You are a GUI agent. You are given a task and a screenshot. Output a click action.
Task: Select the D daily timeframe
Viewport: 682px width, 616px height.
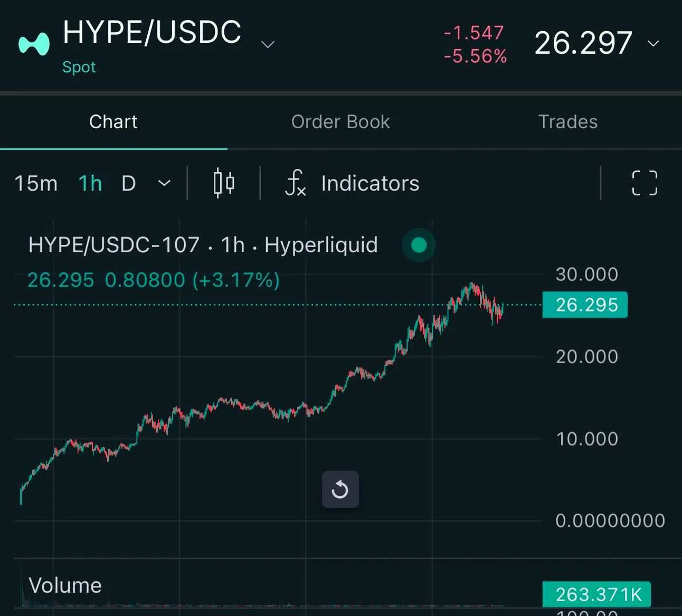129,183
